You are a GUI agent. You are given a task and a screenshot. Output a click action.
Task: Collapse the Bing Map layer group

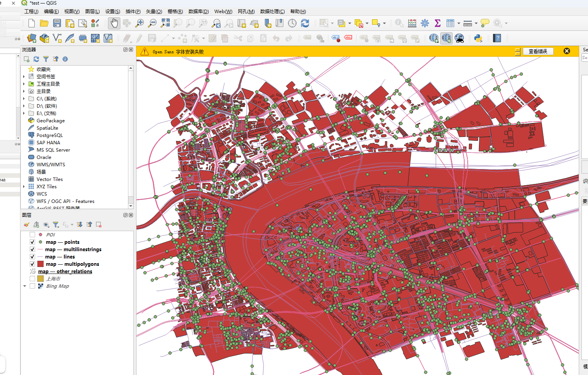click(x=25, y=286)
